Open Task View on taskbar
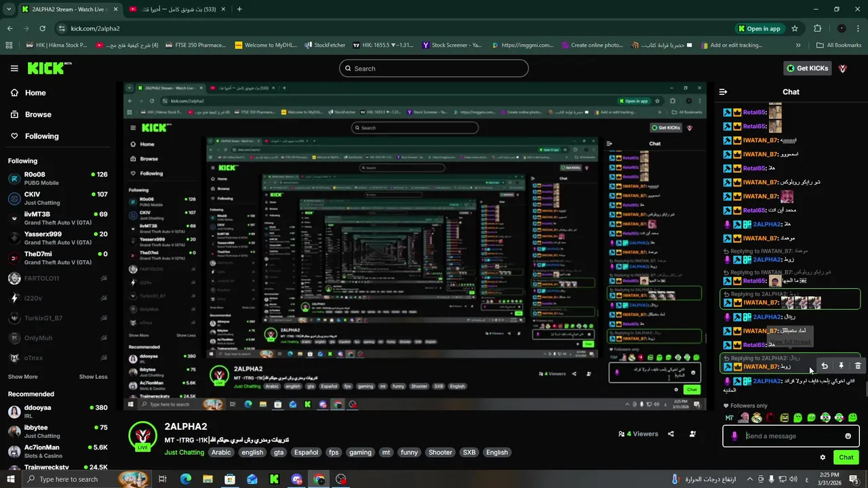868x488 pixels. click(163, 479)
